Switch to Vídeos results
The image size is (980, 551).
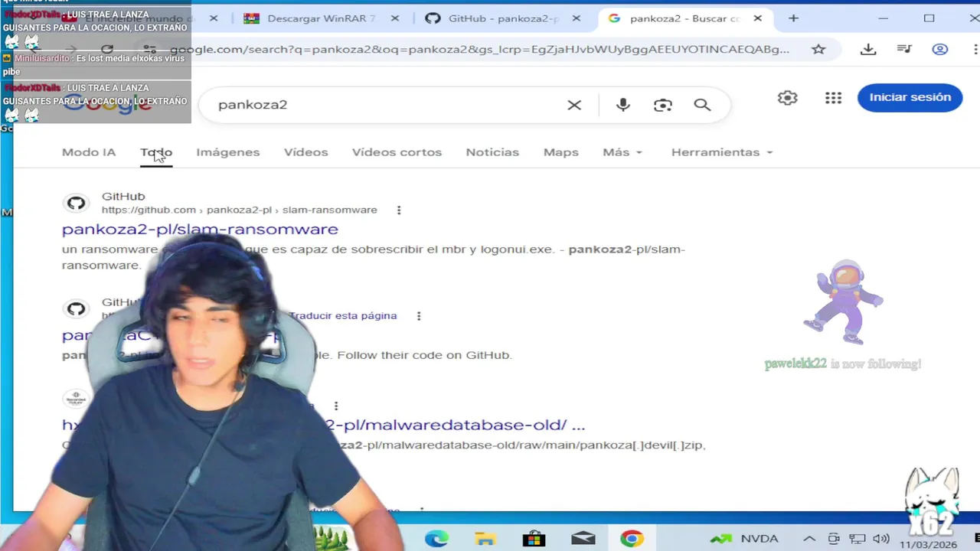coord(306,152)
